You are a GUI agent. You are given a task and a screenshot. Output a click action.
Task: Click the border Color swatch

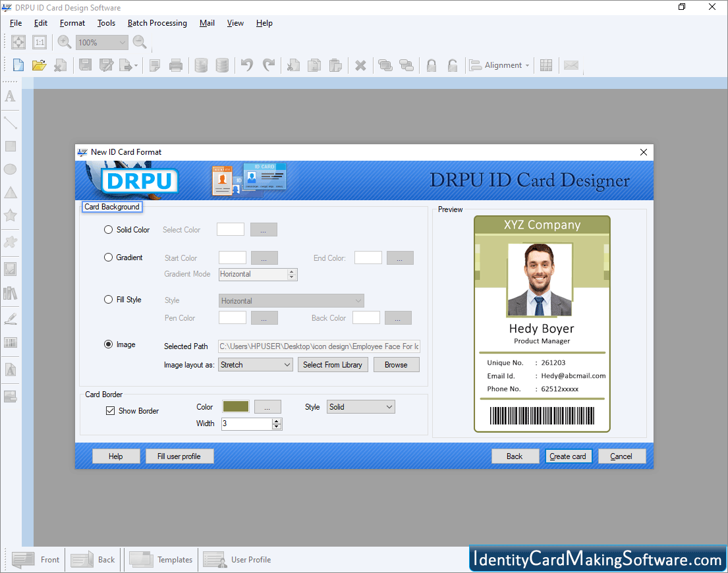(x=235, y=406)
